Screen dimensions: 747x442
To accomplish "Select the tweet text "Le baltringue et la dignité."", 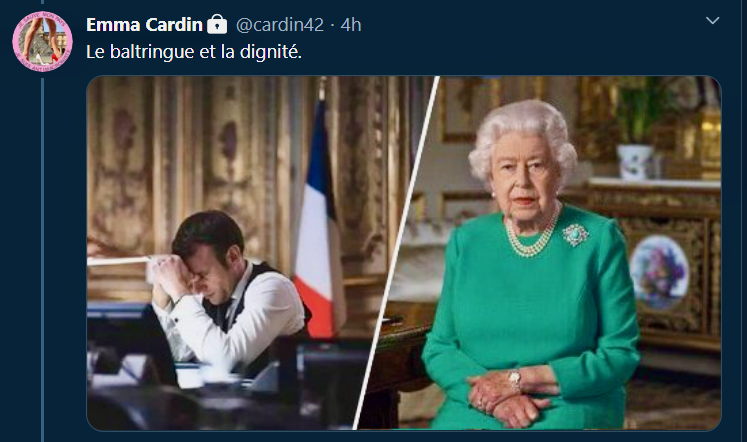I will 193,51.
